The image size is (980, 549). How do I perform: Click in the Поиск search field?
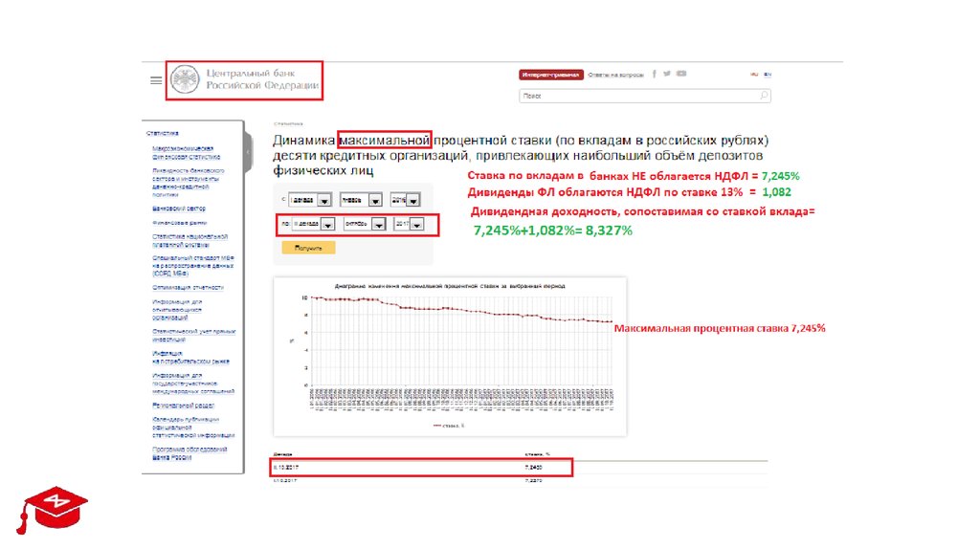point(636,96)
